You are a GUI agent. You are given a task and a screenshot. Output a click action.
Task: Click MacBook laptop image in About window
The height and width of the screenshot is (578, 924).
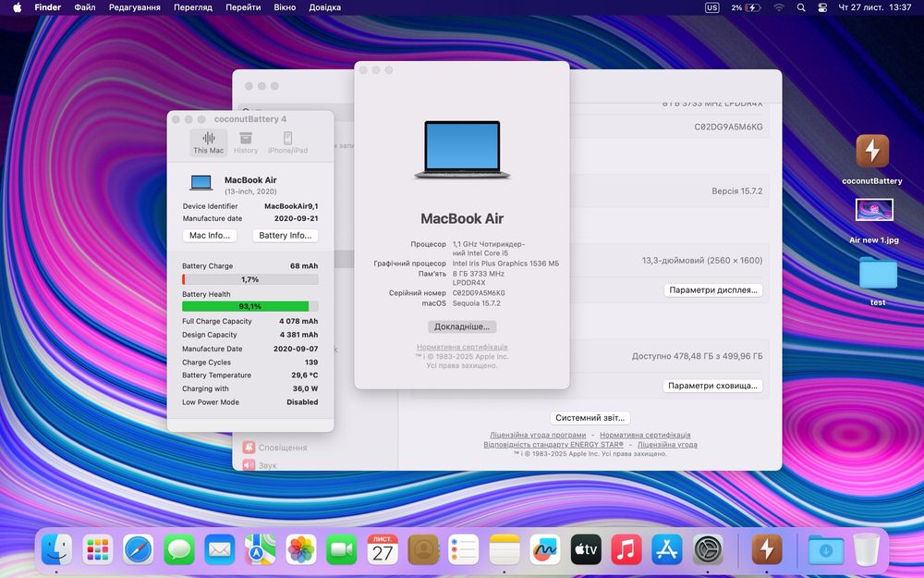pos(462,149)
